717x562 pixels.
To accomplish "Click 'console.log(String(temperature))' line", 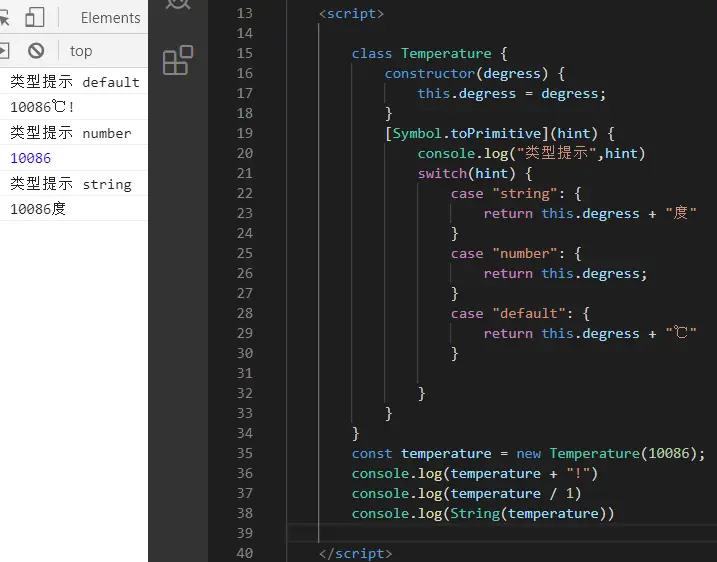I will click(483, 514).
